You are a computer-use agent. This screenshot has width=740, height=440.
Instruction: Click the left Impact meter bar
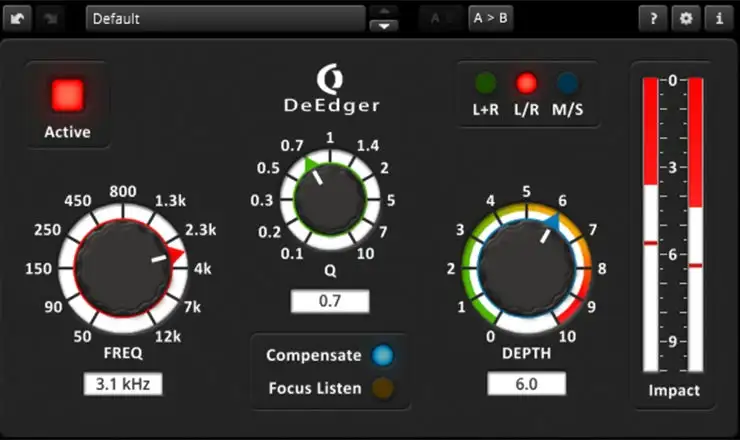pyautogui.click(x=651, y=225)
